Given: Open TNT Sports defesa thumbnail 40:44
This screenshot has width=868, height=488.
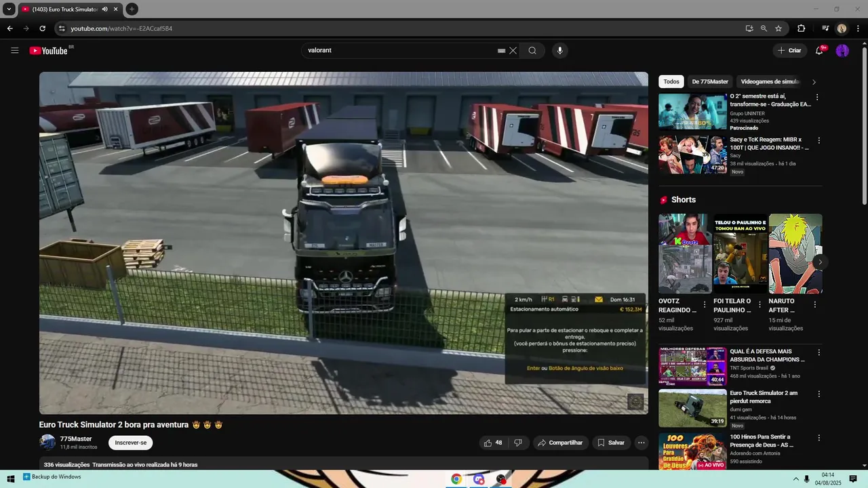Looking at the screenshot, I should pyautogui.click(x=692, y=367).
